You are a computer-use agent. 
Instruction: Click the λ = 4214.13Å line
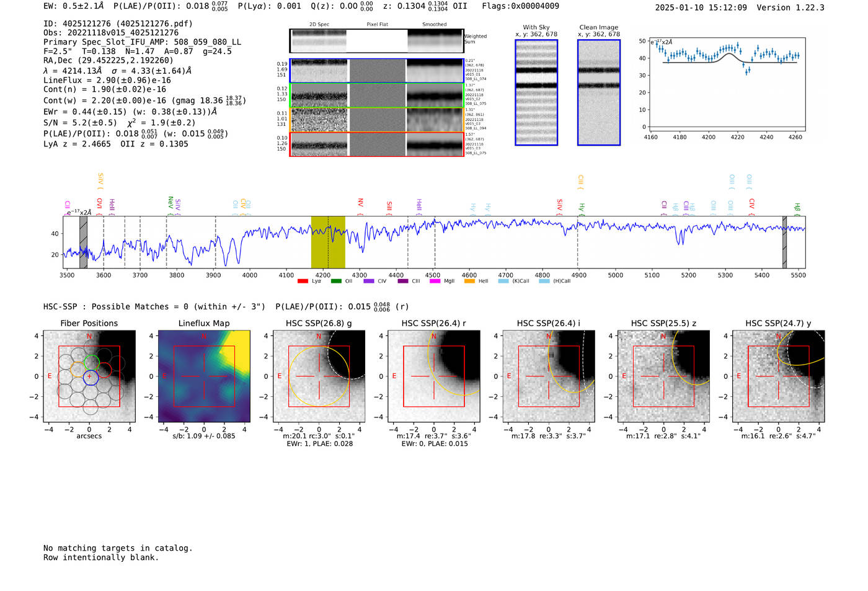point(117,71)
